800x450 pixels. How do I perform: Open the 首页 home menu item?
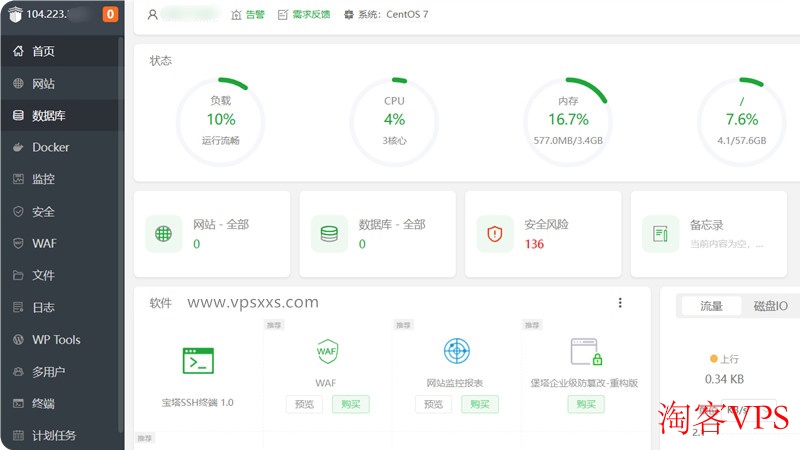coord(60,51)
